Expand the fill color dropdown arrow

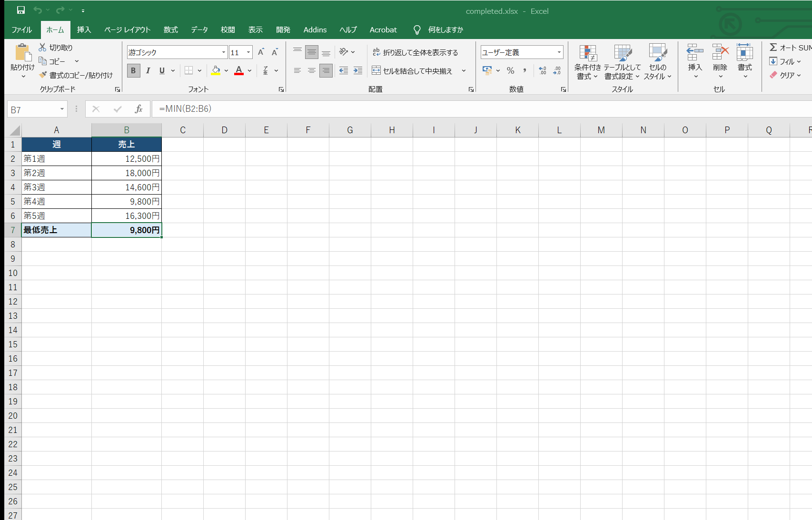point(227,70)
